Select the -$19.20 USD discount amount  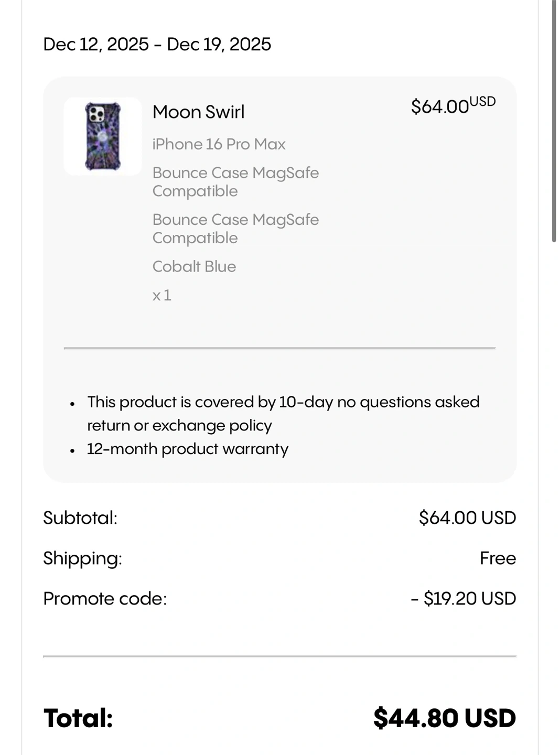464,599
